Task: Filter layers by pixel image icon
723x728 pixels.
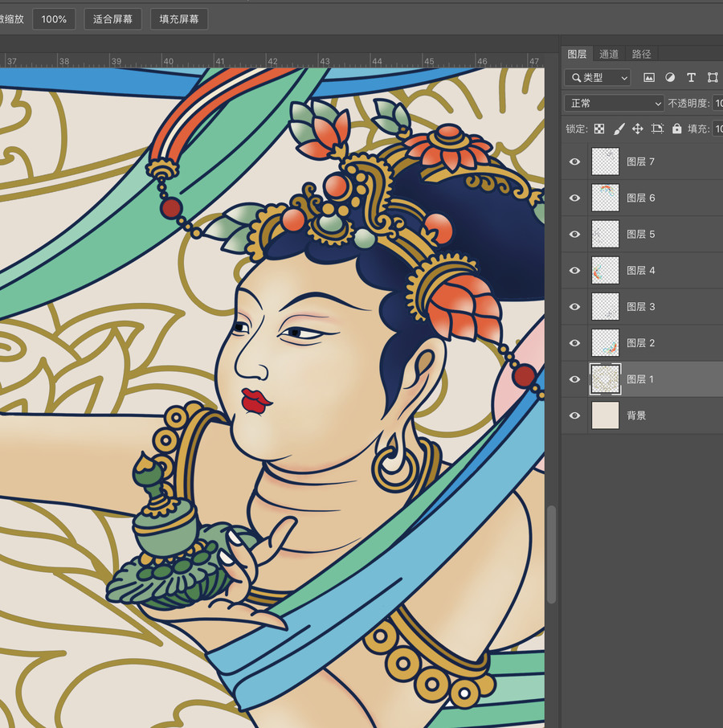Action: (x=649, y=77)
